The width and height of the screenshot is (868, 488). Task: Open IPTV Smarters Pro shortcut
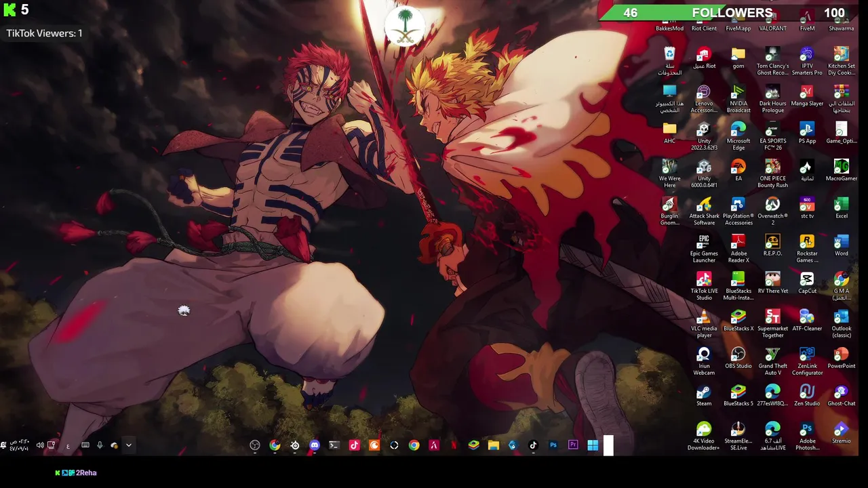807,61
